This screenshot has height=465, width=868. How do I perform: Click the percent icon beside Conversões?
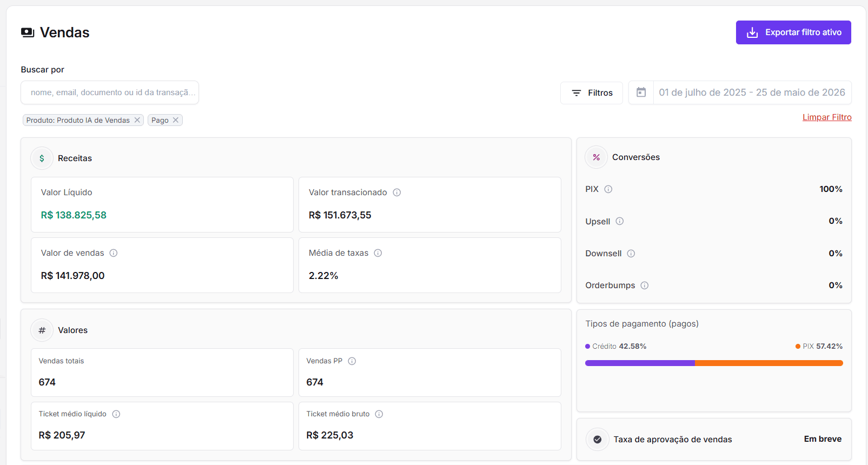click(x=597, y=157)
